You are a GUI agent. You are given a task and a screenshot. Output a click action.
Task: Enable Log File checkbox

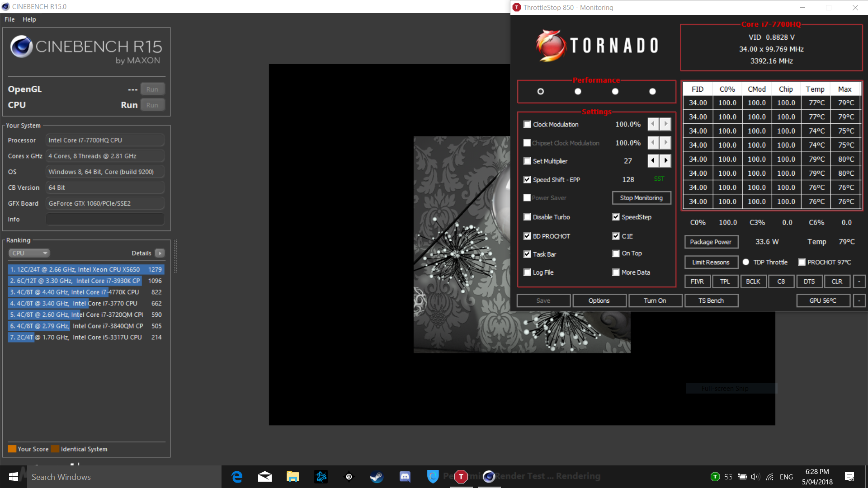(527, 272)
